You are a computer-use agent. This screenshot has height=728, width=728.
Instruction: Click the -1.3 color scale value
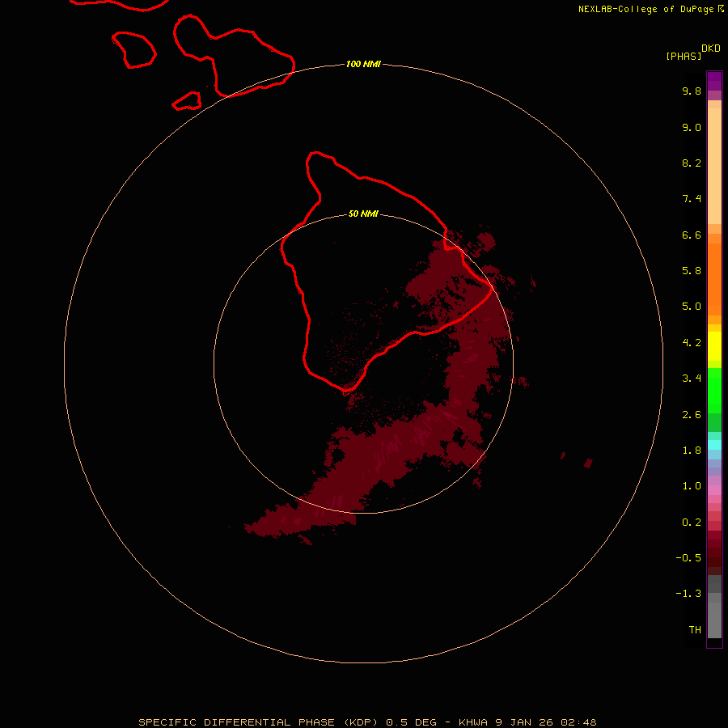pos(688,594)
